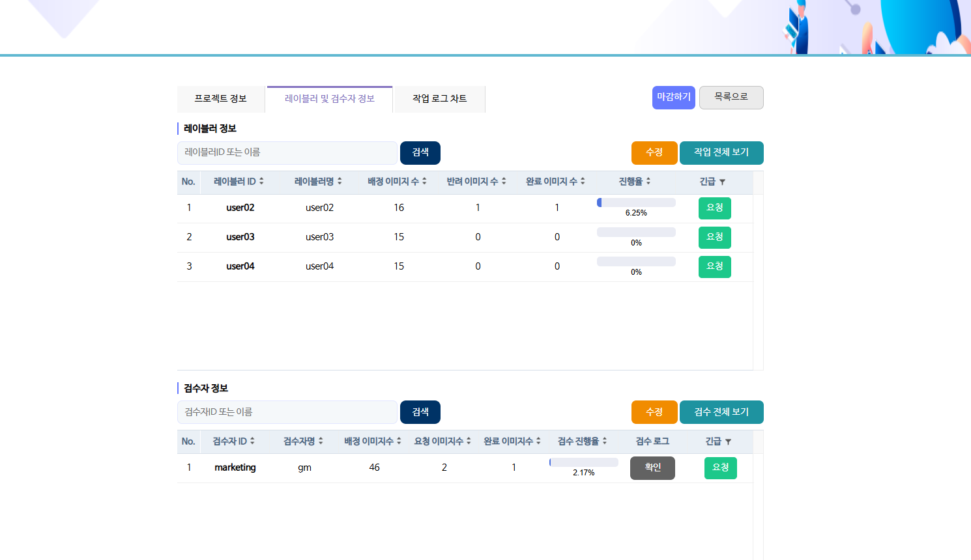
Task: Click user02's 6.25% progress bar
Action: click(636, 203)
